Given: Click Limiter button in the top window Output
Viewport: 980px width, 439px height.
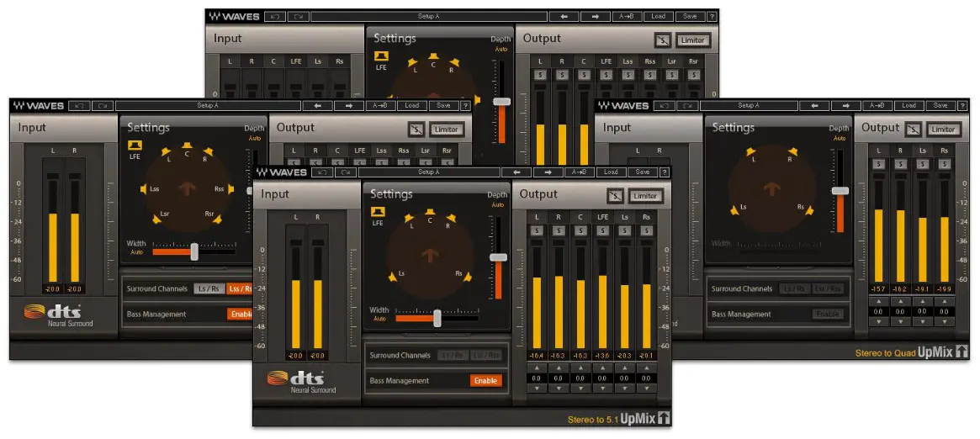Looking at the screenshot, I should pyautogui.click(x=692, y=40).
